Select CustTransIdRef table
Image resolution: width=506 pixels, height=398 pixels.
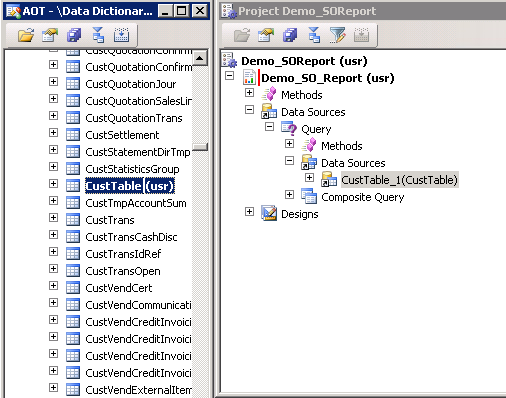point(123,254)
